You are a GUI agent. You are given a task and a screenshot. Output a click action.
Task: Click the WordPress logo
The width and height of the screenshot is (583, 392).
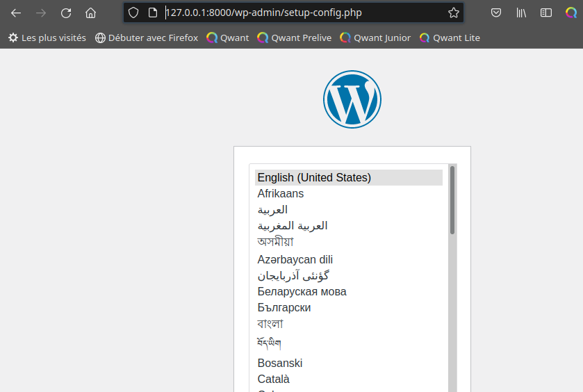coord(352,99)
